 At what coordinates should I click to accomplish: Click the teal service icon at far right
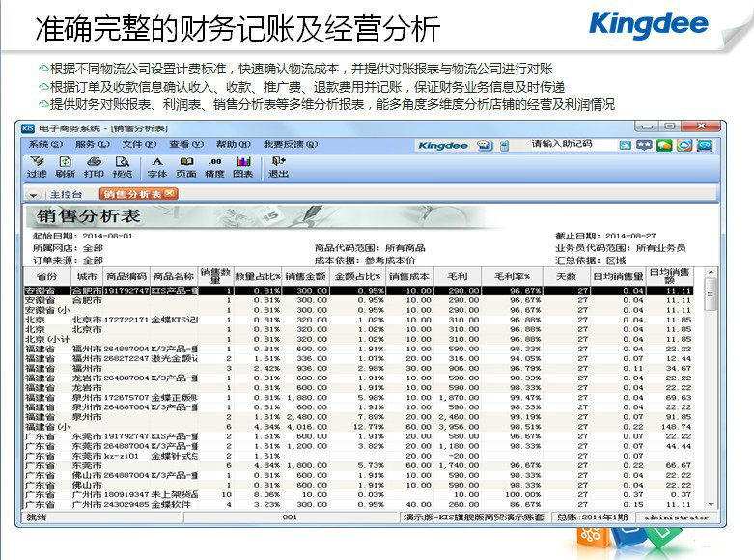click(x=705, y=145)
